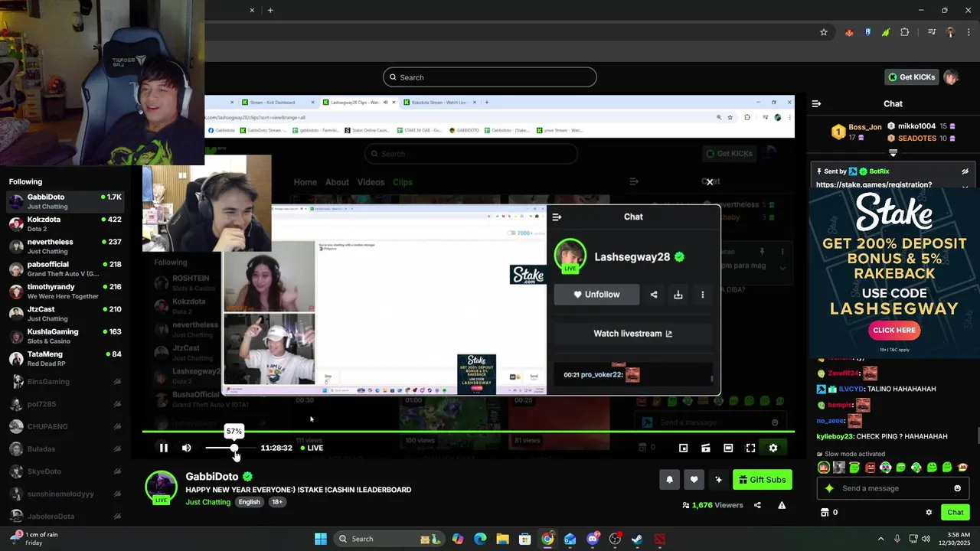Click Boss_Jon top gifter name
The height and width of the screenshot is (551, 980).
click(864, 126)
